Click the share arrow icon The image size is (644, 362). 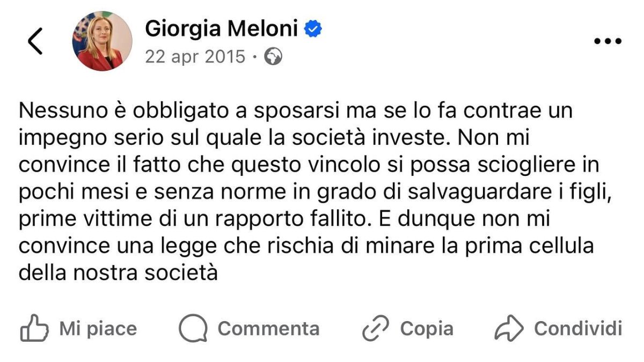click(508, 328)
